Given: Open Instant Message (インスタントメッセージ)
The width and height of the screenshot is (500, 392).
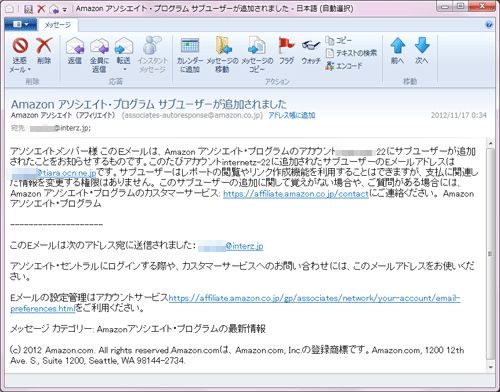Looking at the screenshot, I should click(152, 55).
